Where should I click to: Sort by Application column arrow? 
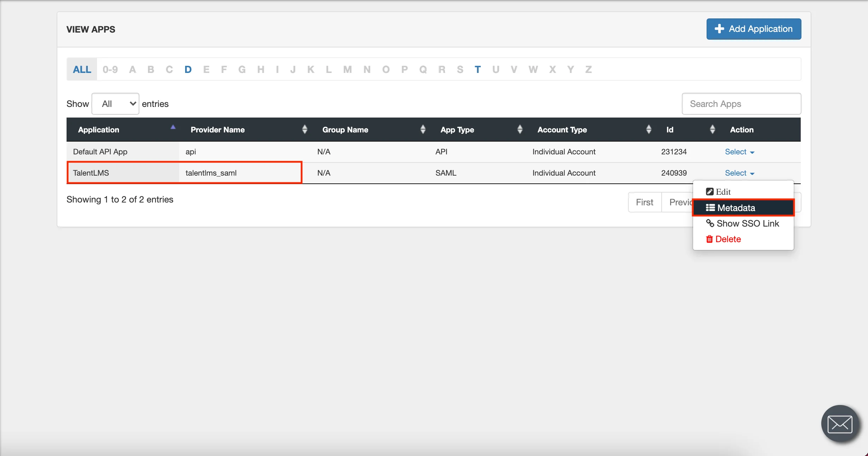173,127
